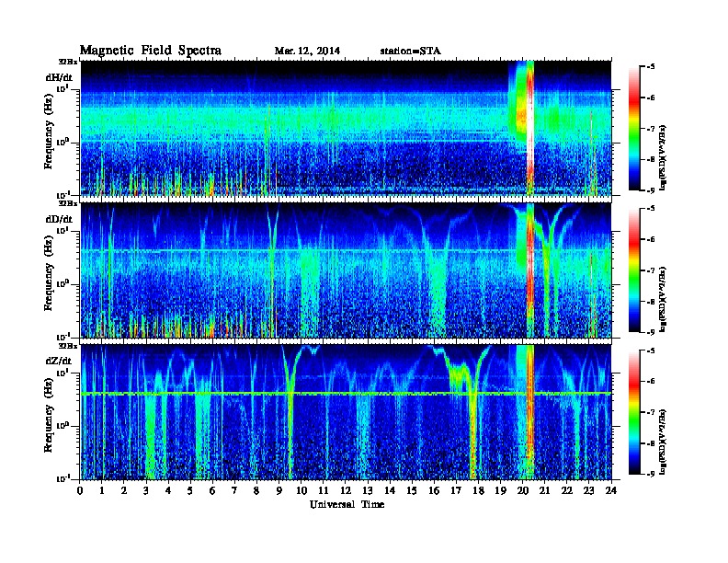
Task: Click the dH/dt color scale bar
Action: 633,128
